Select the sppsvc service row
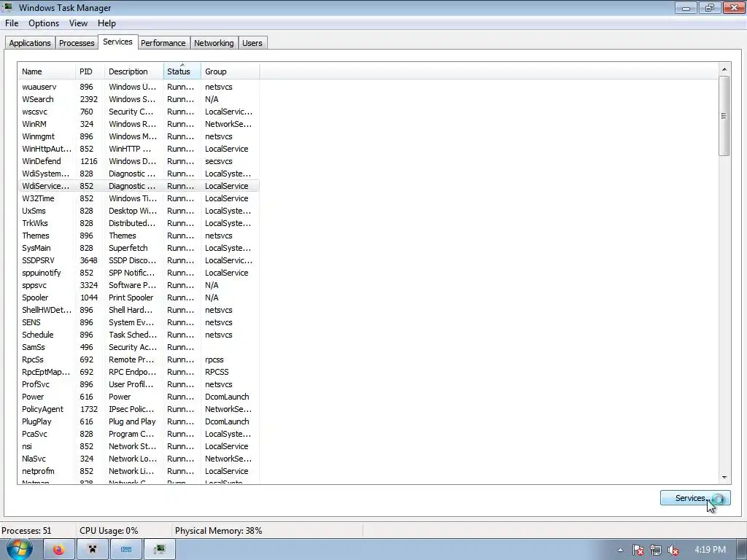Image resolution: width=747 pixels, height=560 pixels. click(x=139, y=285)
